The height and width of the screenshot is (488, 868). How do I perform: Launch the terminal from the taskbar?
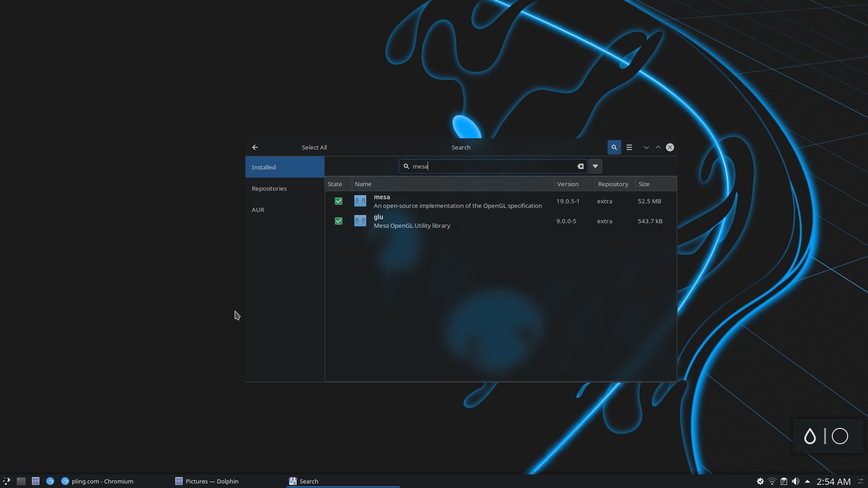point(21,481)
